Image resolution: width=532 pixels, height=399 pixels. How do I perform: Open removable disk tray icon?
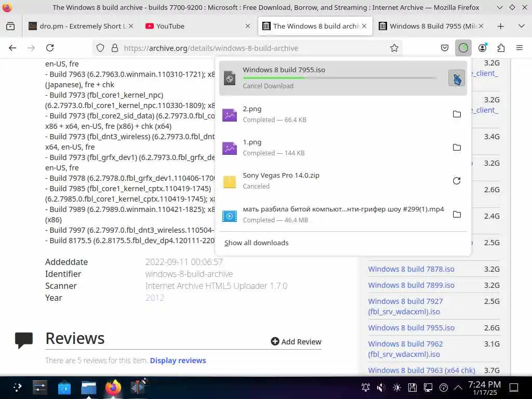click(412, 388)
